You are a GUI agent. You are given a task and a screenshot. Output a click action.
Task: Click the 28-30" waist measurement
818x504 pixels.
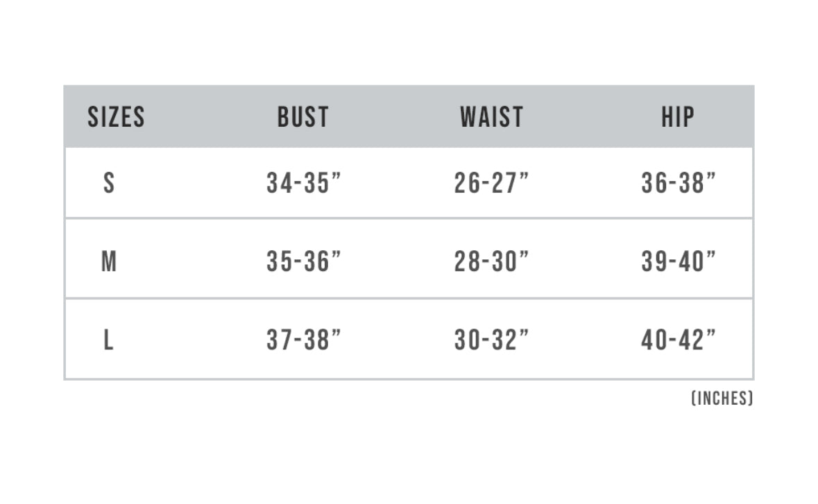click(491, 262)
